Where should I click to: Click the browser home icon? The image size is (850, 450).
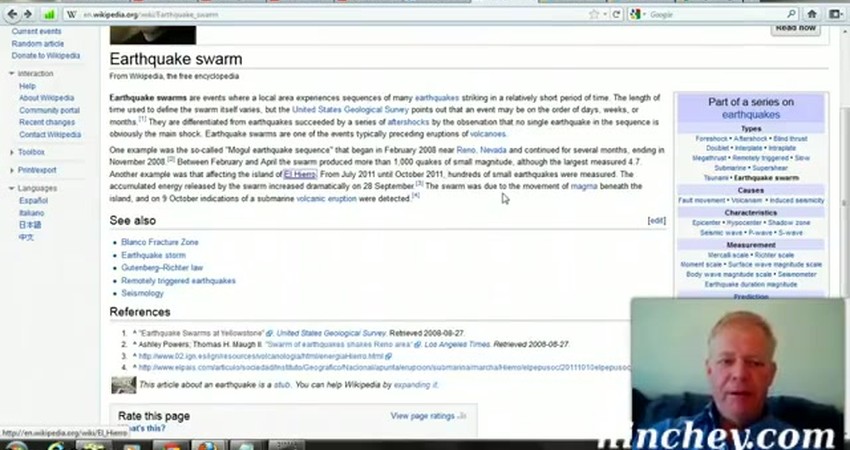tap(811, 15)
